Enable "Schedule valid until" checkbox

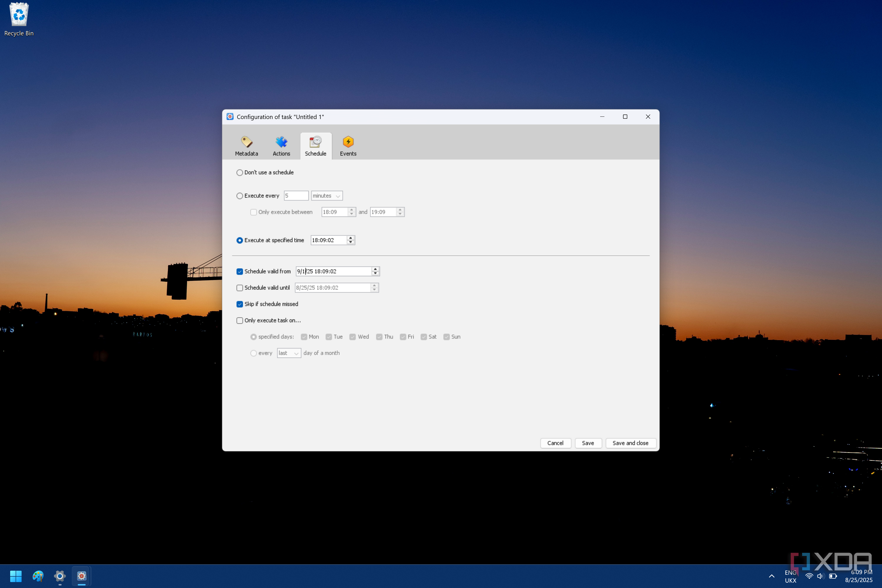pyautogui.click(x=240, y=288)
